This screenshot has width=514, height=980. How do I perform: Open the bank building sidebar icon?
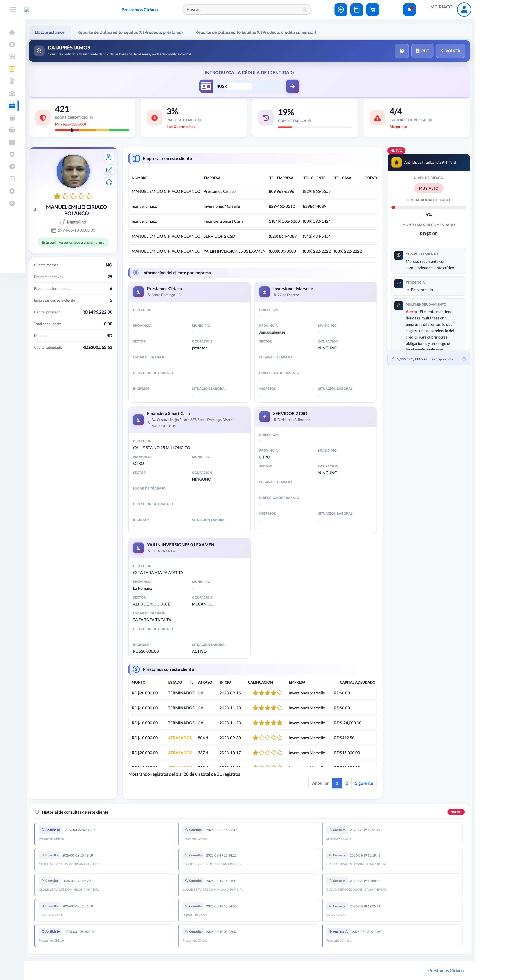point(12,93)
